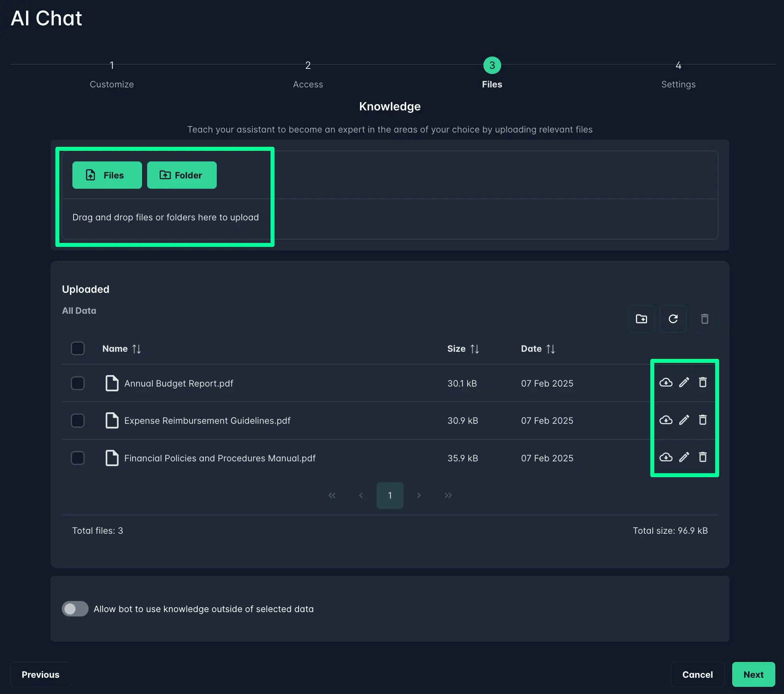Check the select-all checkbox in header

pos(78,349)
